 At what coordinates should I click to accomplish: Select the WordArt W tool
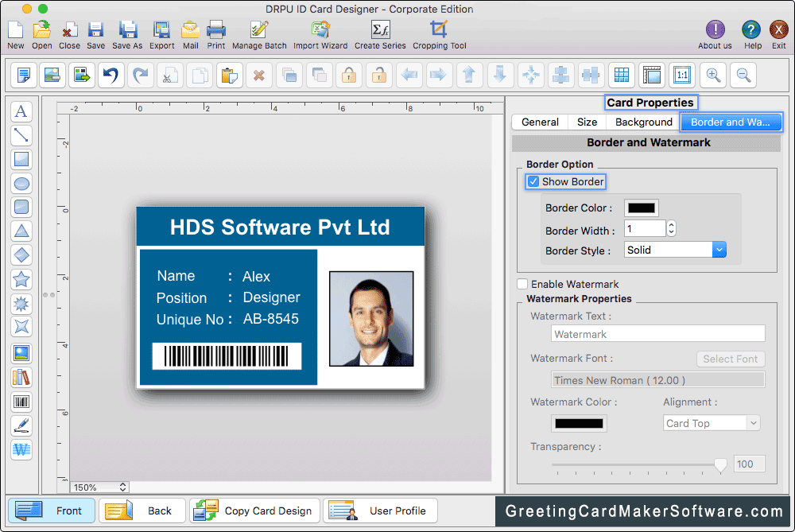coord(21,450)
